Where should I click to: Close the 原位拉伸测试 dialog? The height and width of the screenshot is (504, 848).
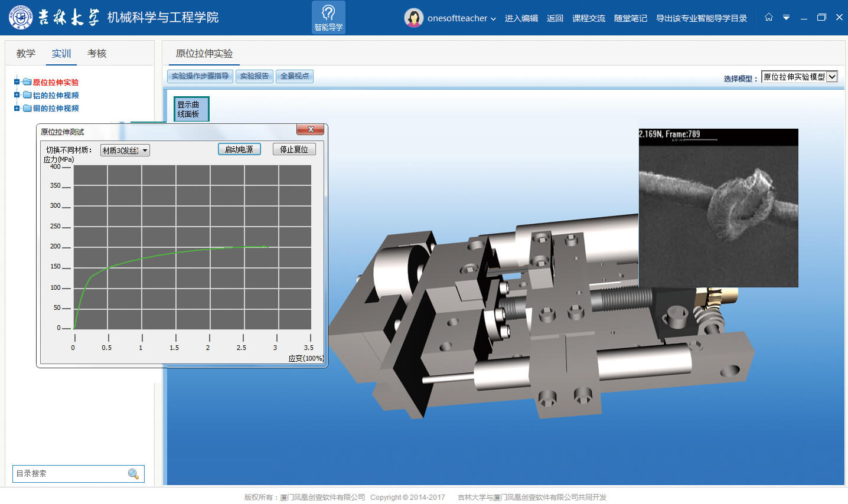point(310,129)
